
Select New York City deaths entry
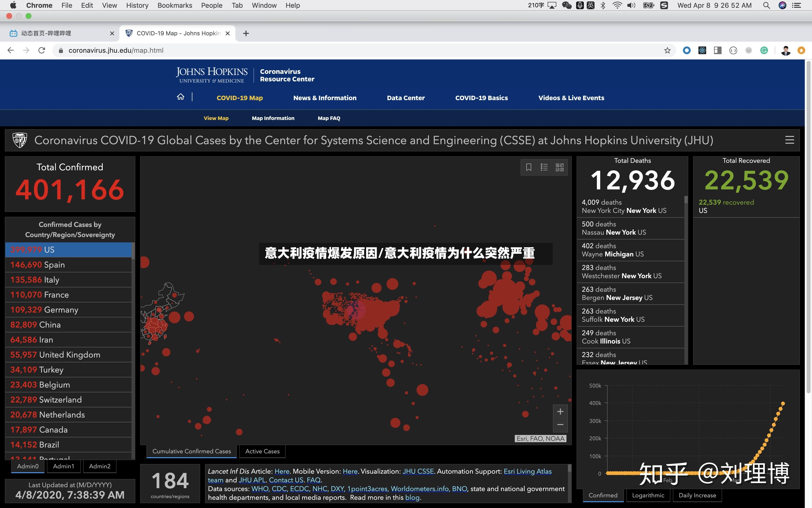click(x=631, y=207)
